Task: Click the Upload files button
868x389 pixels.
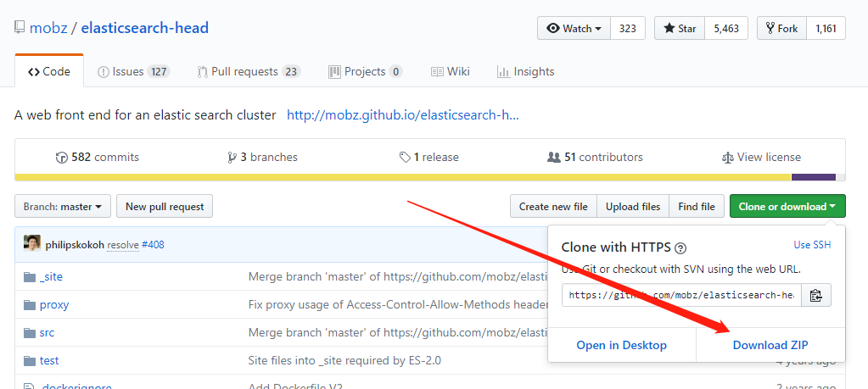Action: [633, 206]
